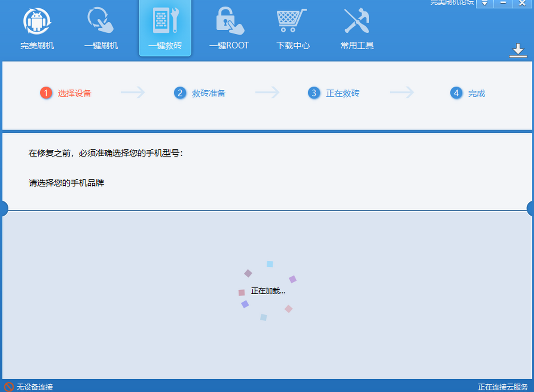534x392 pixels.
Task: Click the arrow between 选择设备 and 救砖准备
Action: click(x=132, y=92)
